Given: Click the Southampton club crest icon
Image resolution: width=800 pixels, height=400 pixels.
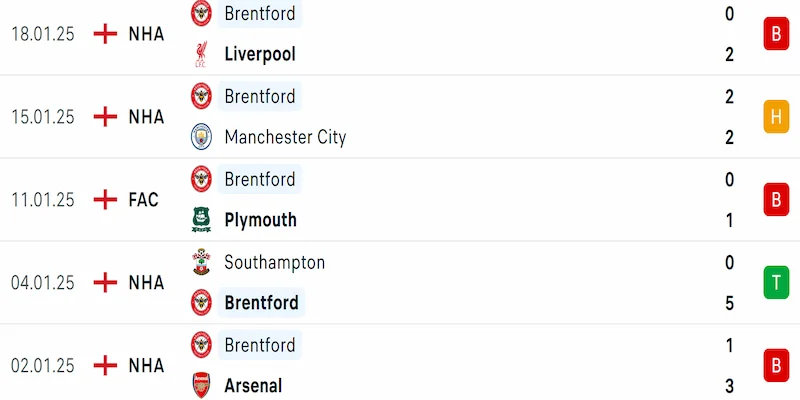Looking at the screenshot, I should point(202,262).
